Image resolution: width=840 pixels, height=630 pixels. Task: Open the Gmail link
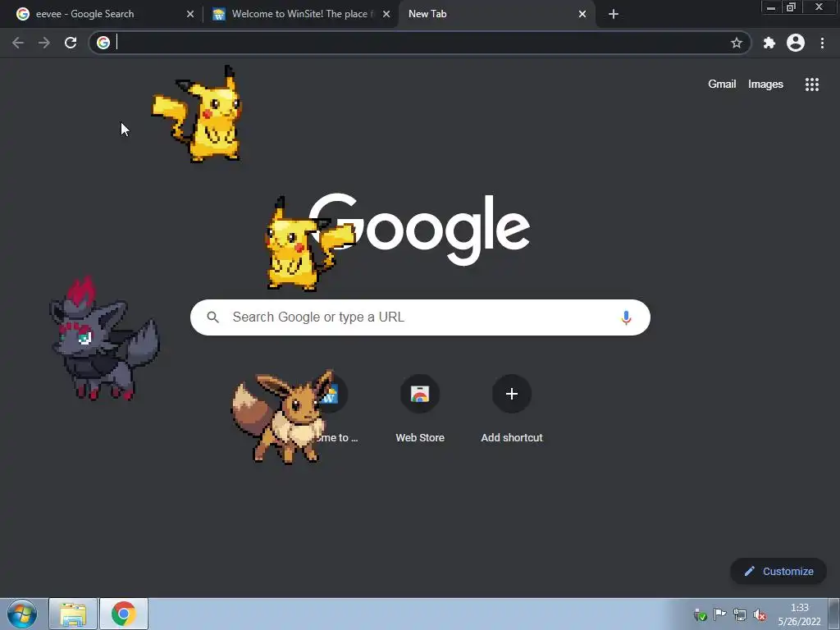pos(722,84)
